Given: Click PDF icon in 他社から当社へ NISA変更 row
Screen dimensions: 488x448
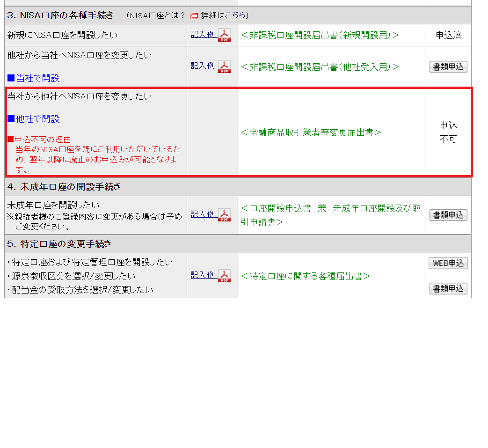Looking at the screenshot, I should [225, 66].
